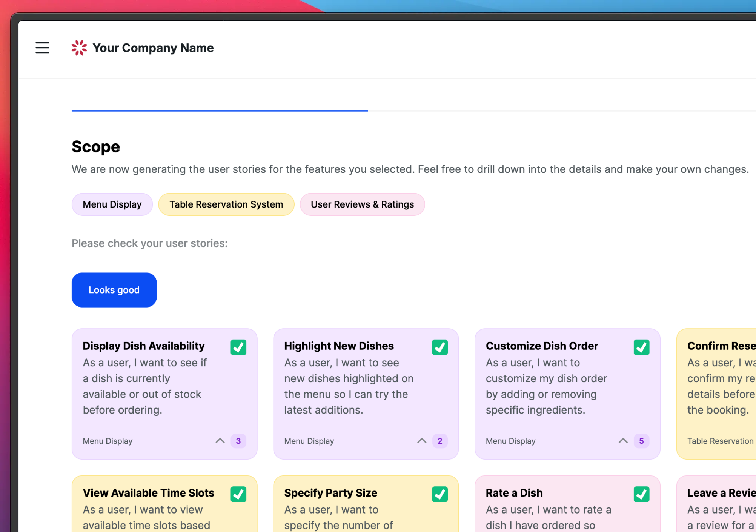Uncheck the Display Dish Availability story
The width and height of the screenshot is (756, 532).
238,347
